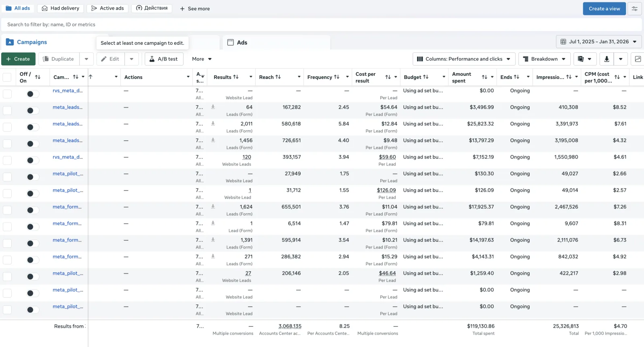Screen dimensions: 644x347
Task: Download leads for row with 1,456 results
Action: pyautogui.click(x=213, y=140)
